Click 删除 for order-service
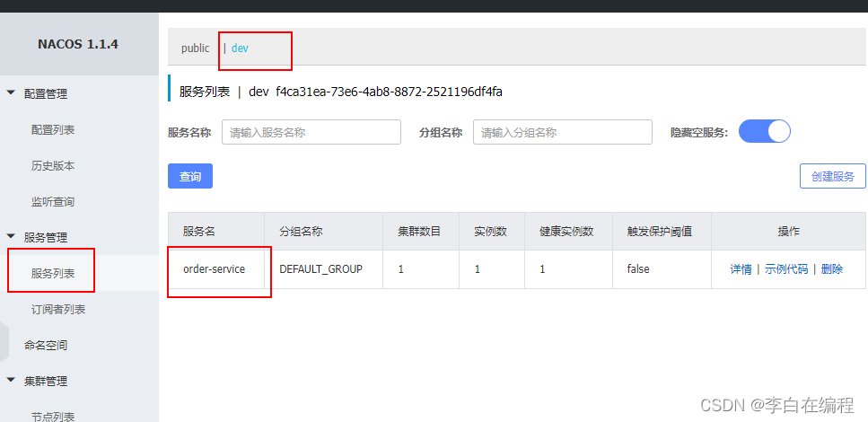868x422 pixels. (x=832, y=269)
